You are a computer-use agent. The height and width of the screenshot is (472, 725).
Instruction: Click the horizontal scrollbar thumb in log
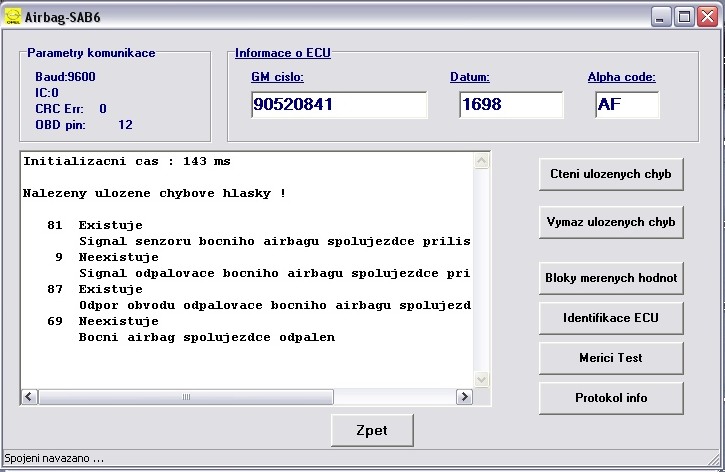tap(185, 397)
